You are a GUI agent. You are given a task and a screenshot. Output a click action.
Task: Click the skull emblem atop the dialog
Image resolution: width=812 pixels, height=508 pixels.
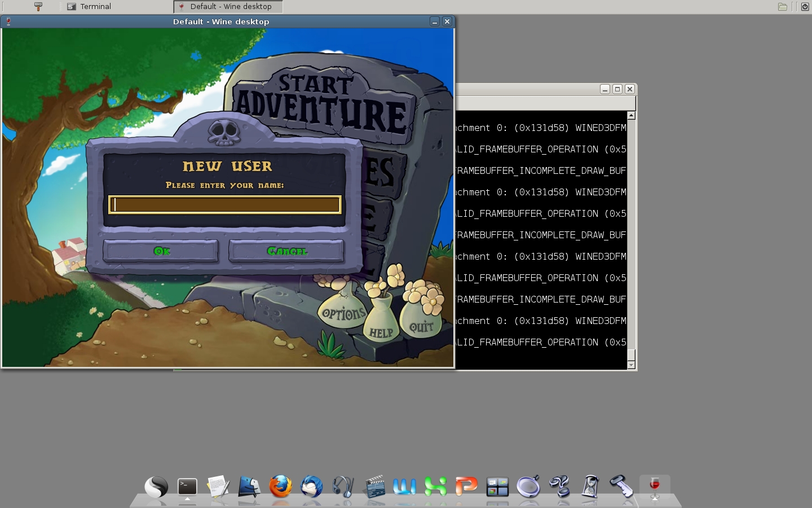[224, 133]
